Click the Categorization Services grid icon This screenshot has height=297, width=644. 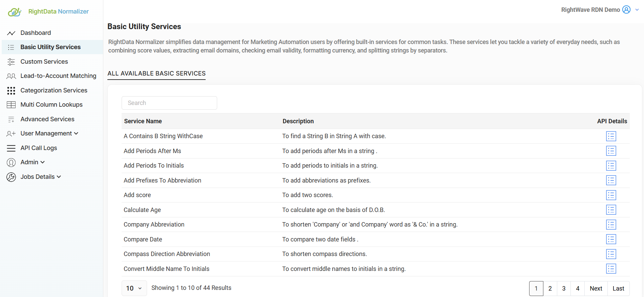[11, 90]
